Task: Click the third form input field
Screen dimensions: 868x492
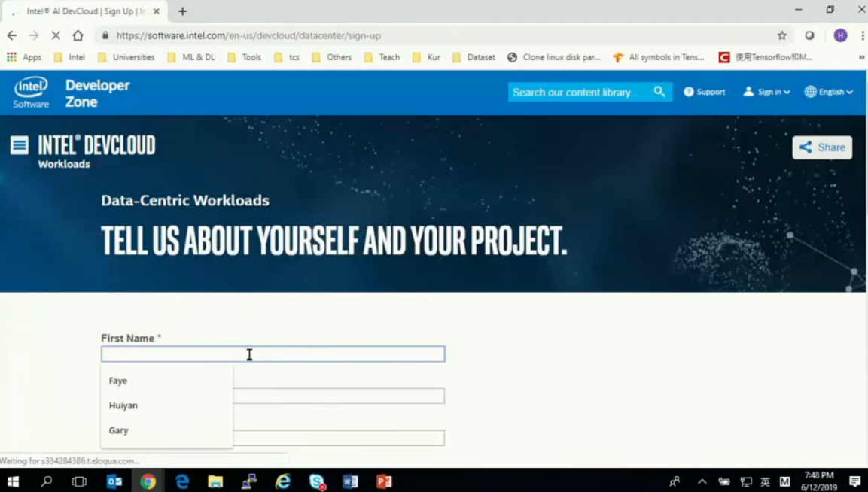Action: point(339,438)
